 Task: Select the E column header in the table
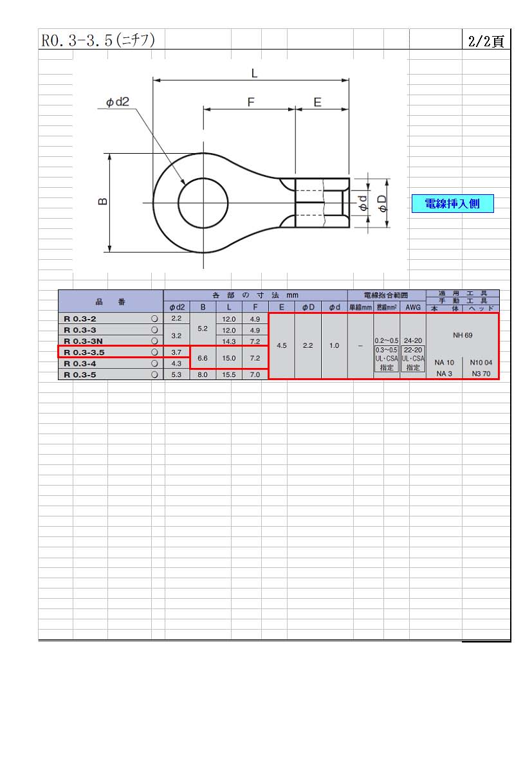click(281, 307)
